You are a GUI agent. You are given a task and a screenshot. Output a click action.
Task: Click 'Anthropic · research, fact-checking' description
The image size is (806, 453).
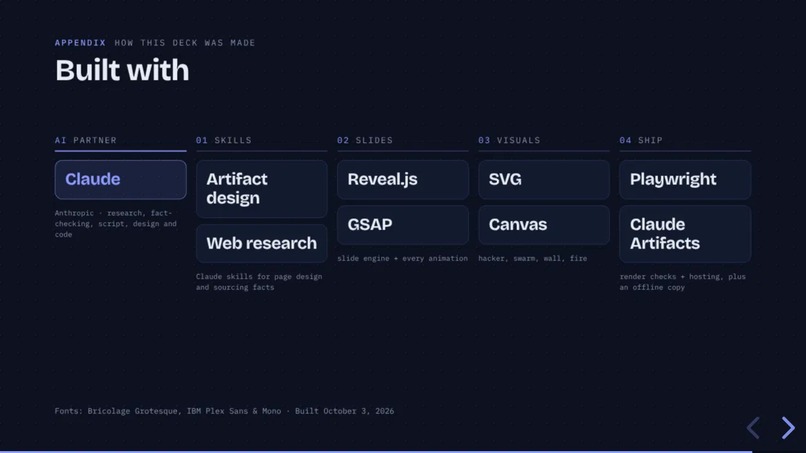[x=116, y=224]
